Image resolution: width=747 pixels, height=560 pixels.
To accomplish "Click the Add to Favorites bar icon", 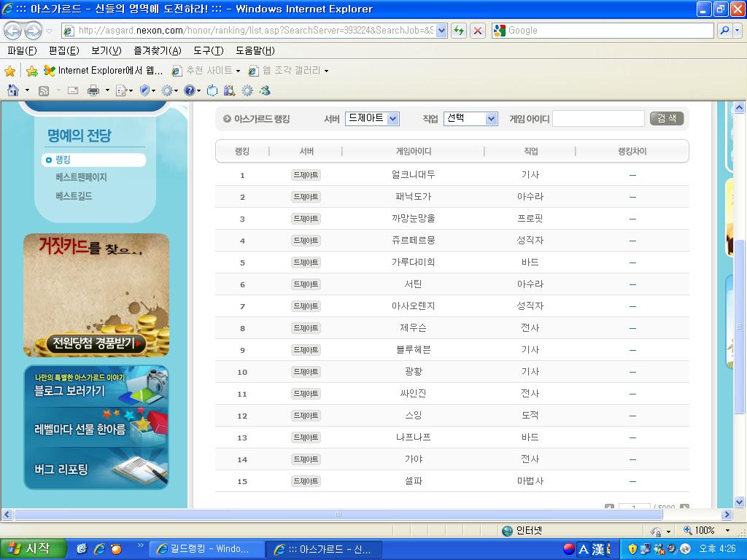I will (x=31, y=71).
